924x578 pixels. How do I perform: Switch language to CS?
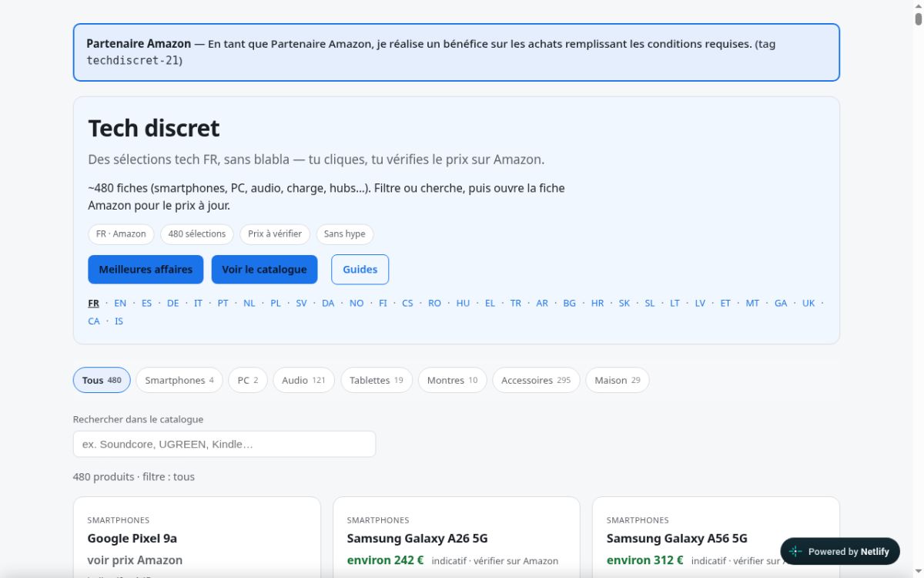407,303
